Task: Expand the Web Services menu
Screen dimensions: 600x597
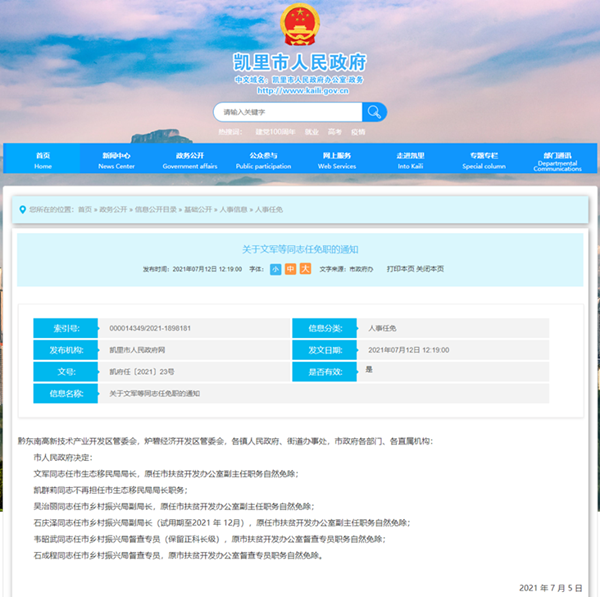Action: tap(337, 160)
